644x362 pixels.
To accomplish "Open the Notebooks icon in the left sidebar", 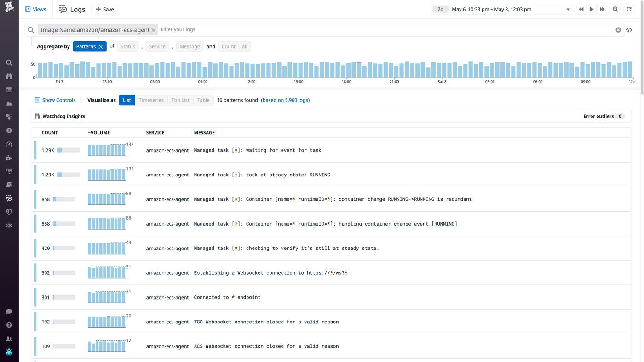I will [9, 184].
